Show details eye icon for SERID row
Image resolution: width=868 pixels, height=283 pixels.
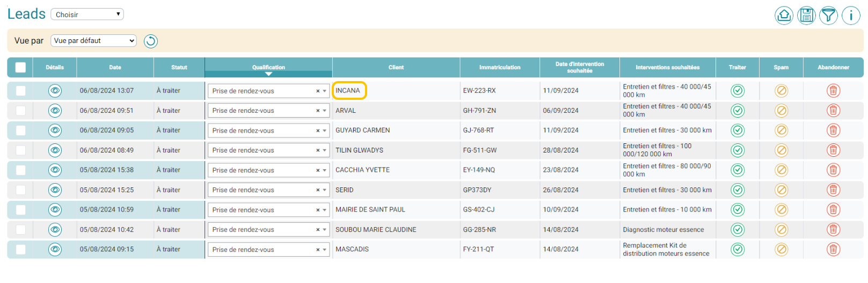pos(55,190)
